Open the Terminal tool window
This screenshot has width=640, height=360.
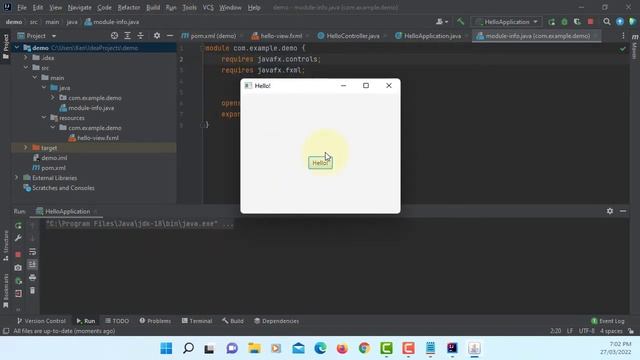(197, 321)
